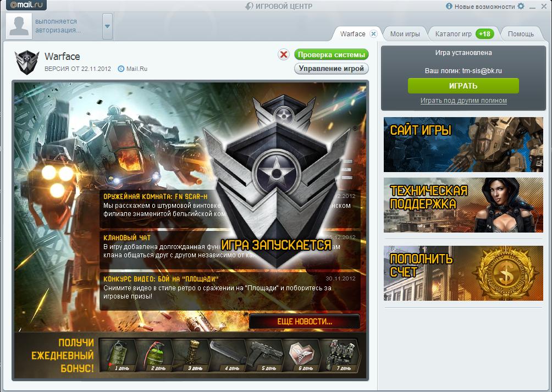Close the Игровой центр window
Image resolution: width=552 pixels, height=392 pixels.
click(544, 7)
